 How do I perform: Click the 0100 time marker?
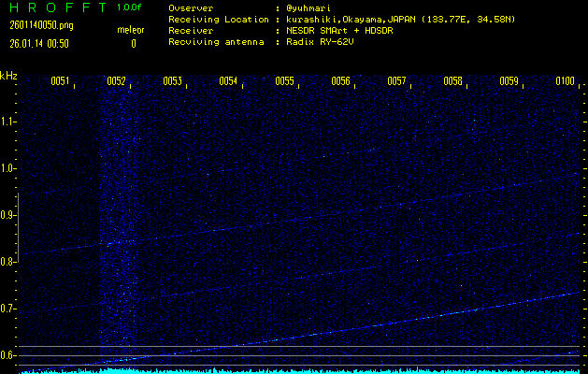(565, 81)
